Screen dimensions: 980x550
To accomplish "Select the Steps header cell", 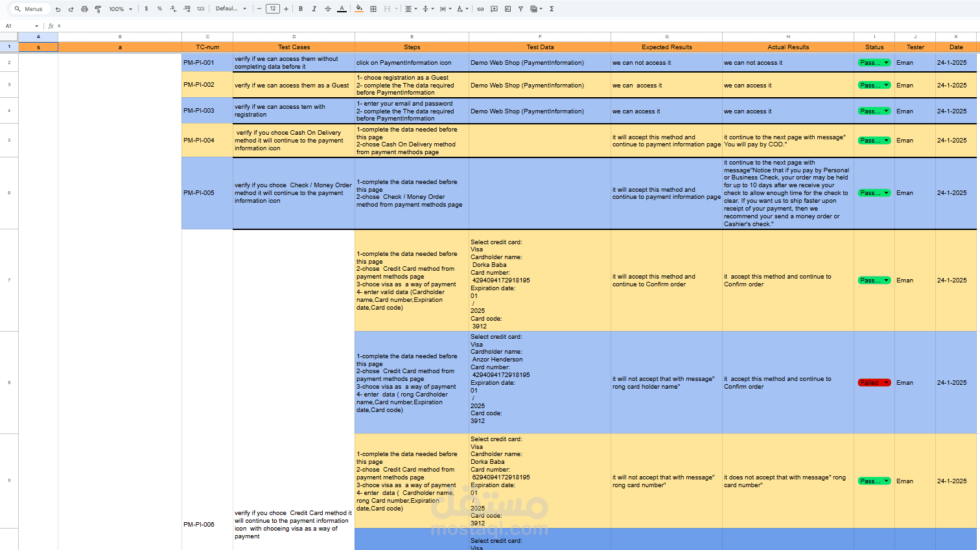I will (x=412, y=47).
